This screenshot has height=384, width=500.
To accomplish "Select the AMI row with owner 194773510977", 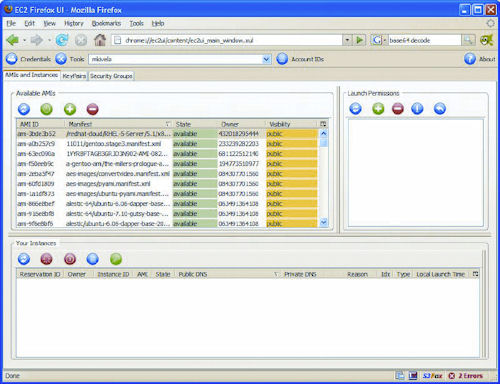I will click(x=167, y=164).
